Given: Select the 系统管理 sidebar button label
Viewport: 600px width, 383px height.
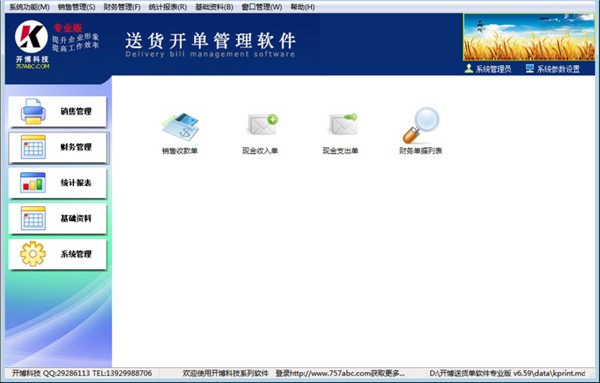Looking at the screenshot, I should click(x=76, y=254).
